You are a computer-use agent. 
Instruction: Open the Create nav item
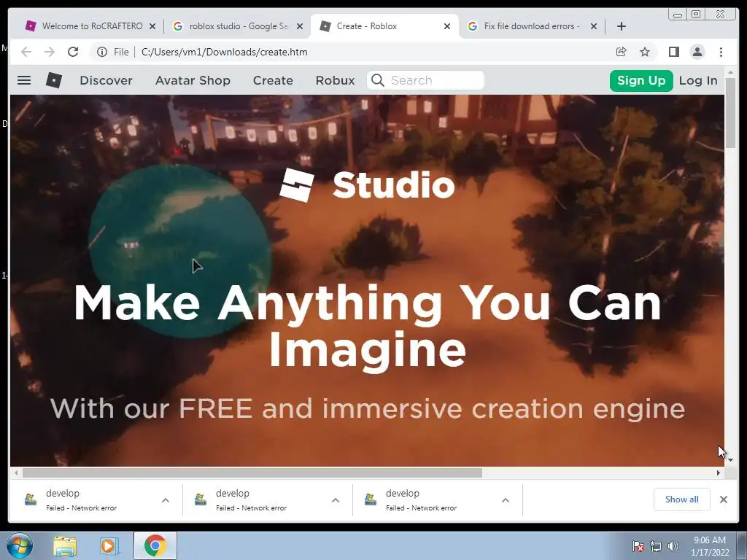click(x=273, y=80)
